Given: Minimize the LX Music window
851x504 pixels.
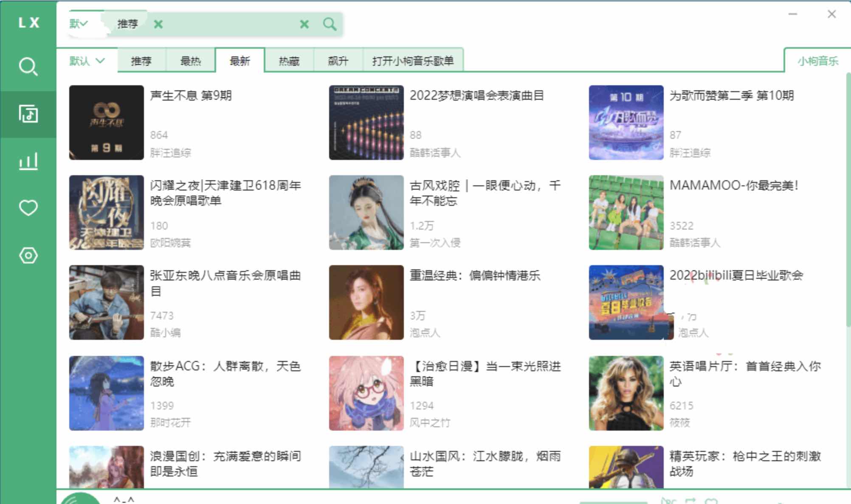Looking at the screenshot, I should (792, 14).
